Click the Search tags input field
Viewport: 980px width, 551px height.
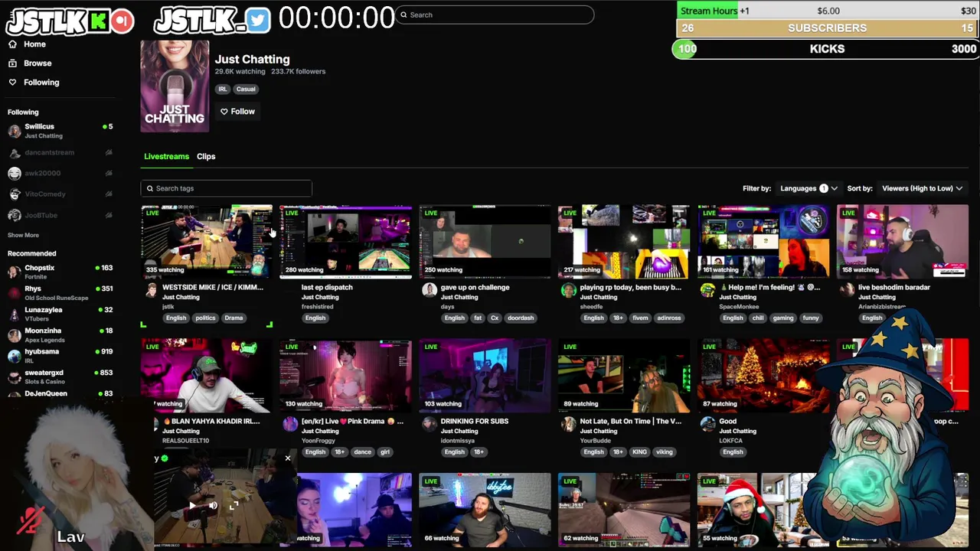227,188
